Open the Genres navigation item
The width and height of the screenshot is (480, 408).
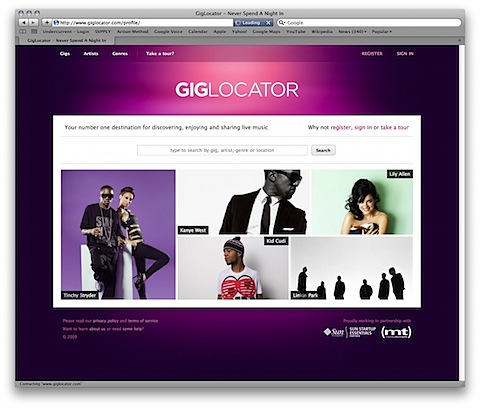coord(120,53)
